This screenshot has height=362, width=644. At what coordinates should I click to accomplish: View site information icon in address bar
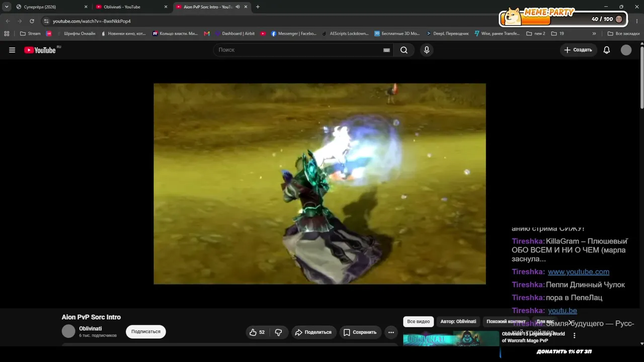46,21
